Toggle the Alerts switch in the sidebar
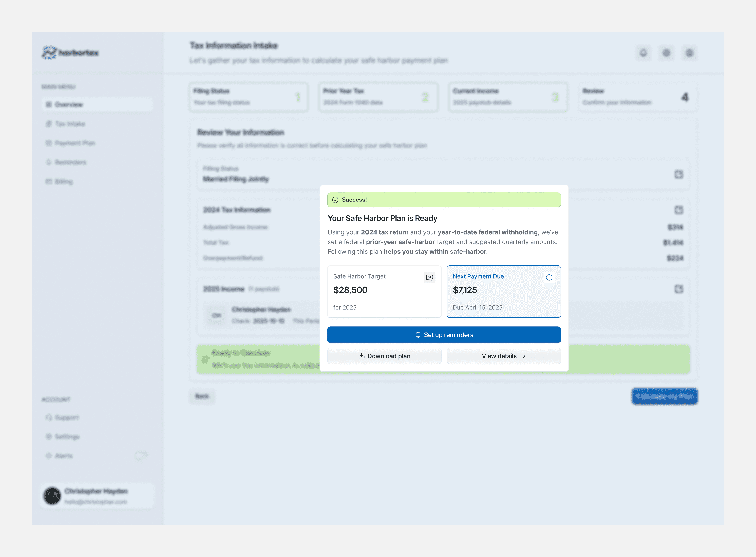The height and width of the screenshot is (557, 756). (x=141, y=456)
